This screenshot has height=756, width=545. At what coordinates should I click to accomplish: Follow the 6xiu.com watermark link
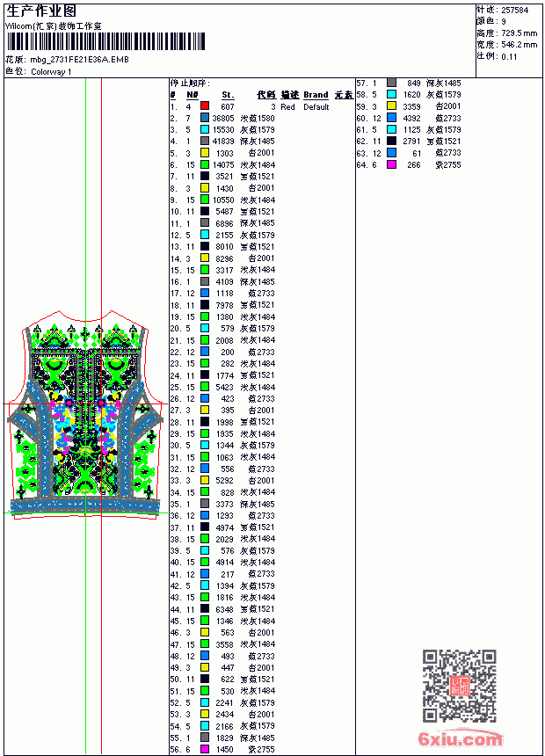coord(460,738)
